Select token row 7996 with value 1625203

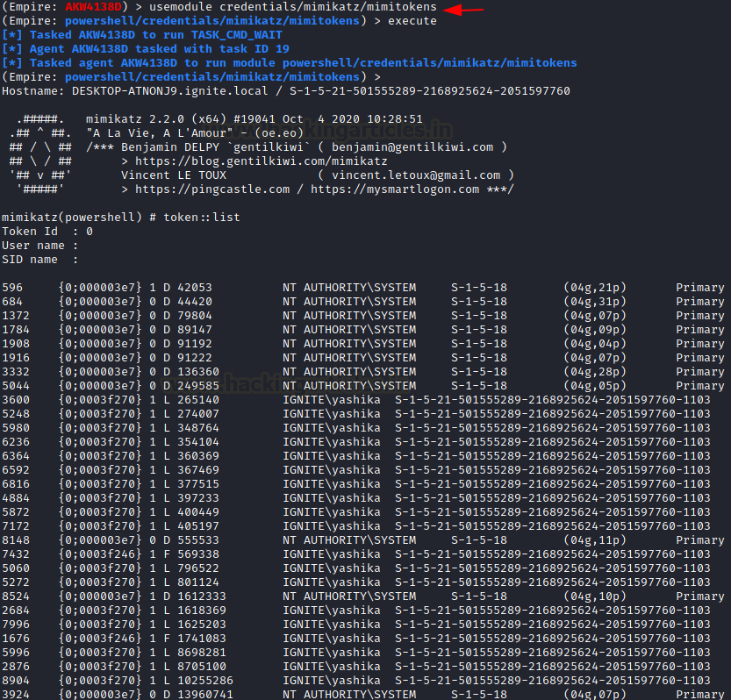pyautogui.click(x=356, y=624)
